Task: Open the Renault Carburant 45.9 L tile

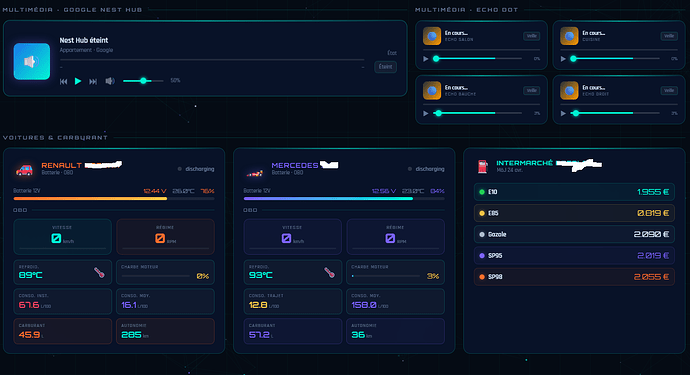Action: point(62,331)
